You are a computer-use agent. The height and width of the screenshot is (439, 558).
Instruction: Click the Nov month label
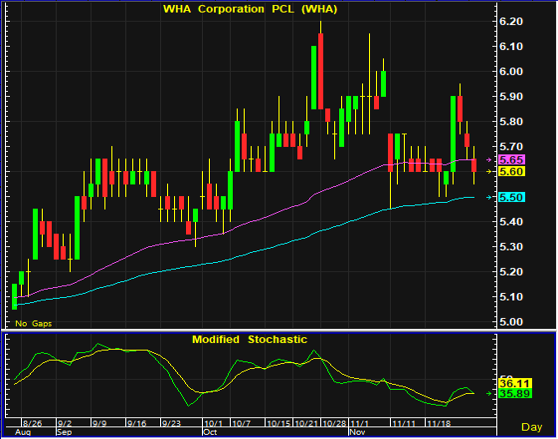tap(357, 432)
